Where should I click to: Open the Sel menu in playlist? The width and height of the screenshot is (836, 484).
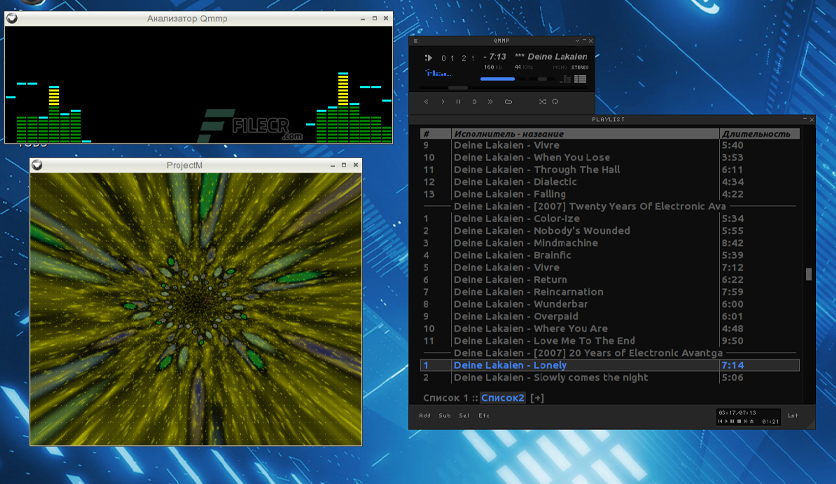[464, 415]
